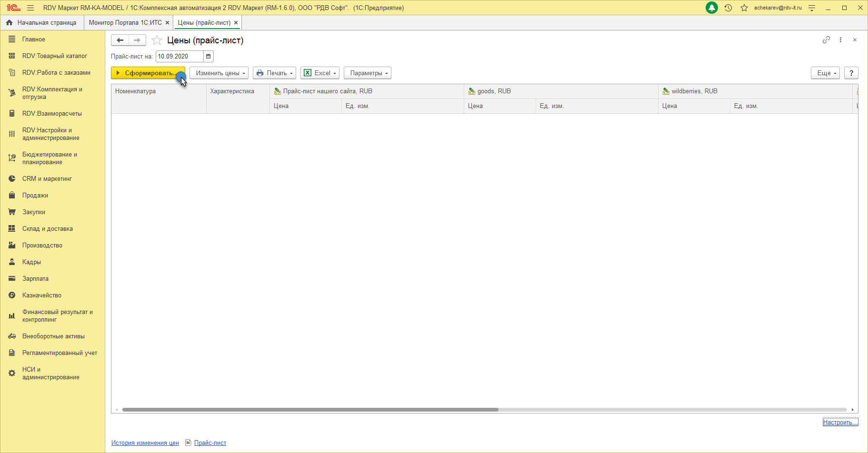Switch to Монитор Портала 1С:ИТС tab
Screen dimensions: 868x453
[125, 23]
